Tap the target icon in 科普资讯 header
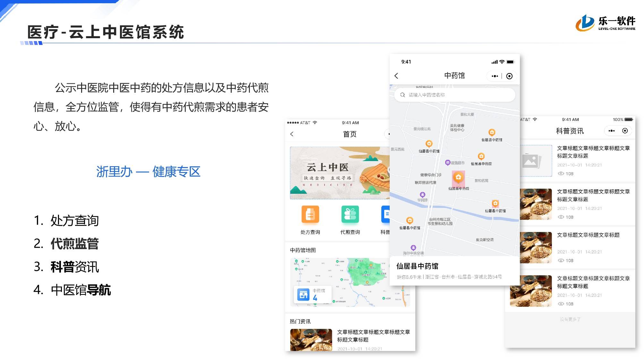 point(625,131)
